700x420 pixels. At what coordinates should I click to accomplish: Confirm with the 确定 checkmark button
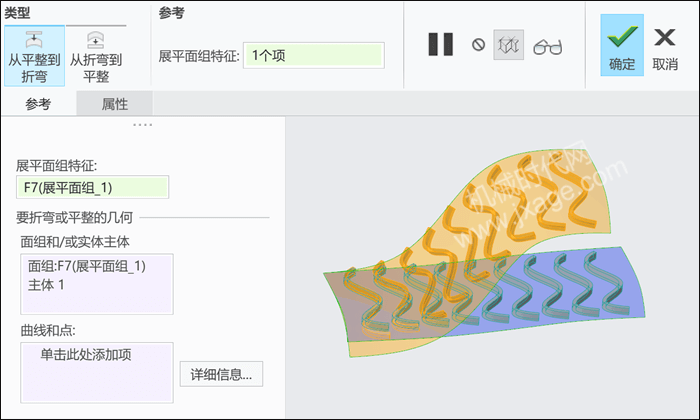pos(622,45)
